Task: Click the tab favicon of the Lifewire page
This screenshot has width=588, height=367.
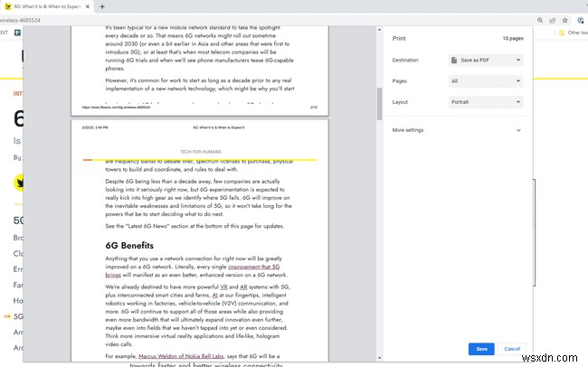Action: [8, 6]
